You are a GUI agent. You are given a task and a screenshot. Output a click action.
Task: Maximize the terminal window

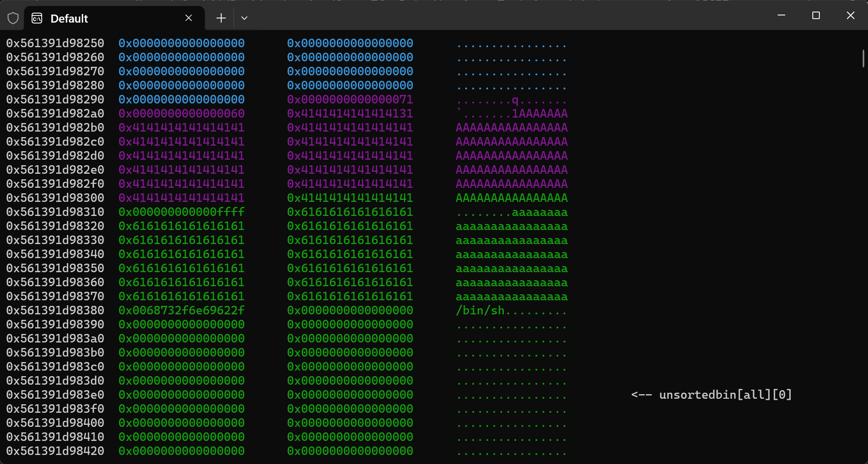[816, 16]
